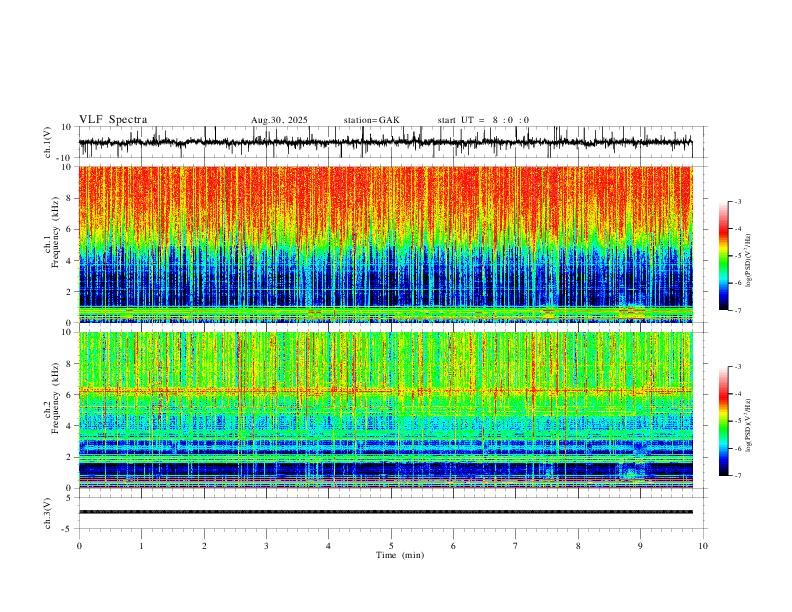Image resolution: width=792 pixels, height=612 pixels.
Task: Click the ch.1 'Frequency (kHz)' axis label
Action: tap(56, 232)
